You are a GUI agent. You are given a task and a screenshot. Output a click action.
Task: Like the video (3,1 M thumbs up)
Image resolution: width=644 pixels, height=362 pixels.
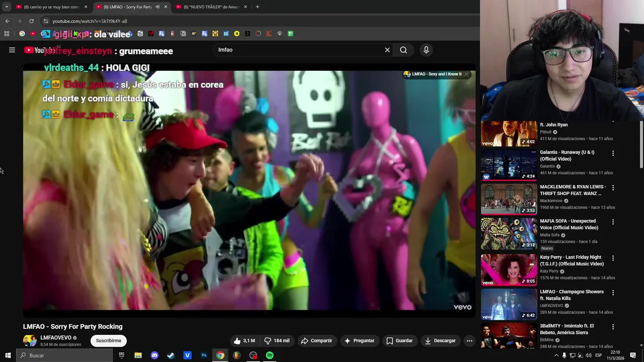tap(244, 340)
